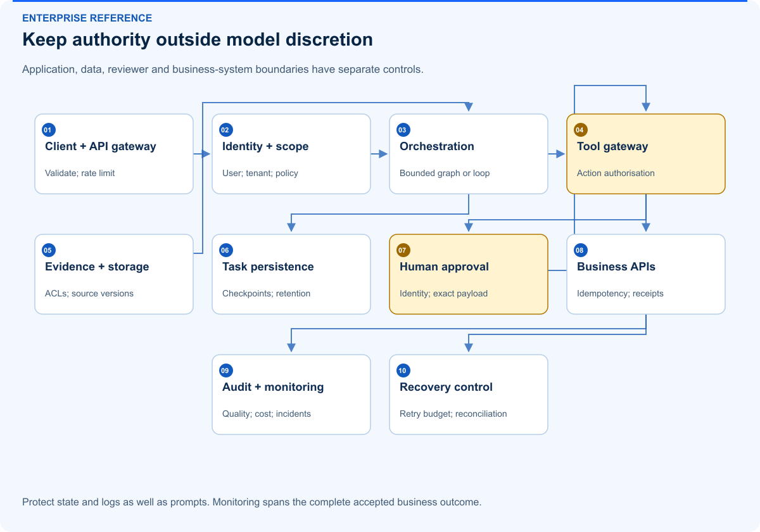Click the 'ACLs; source versions' text
Image resolution: width=760 pixels, height=532 pixels.
(89, 293)
